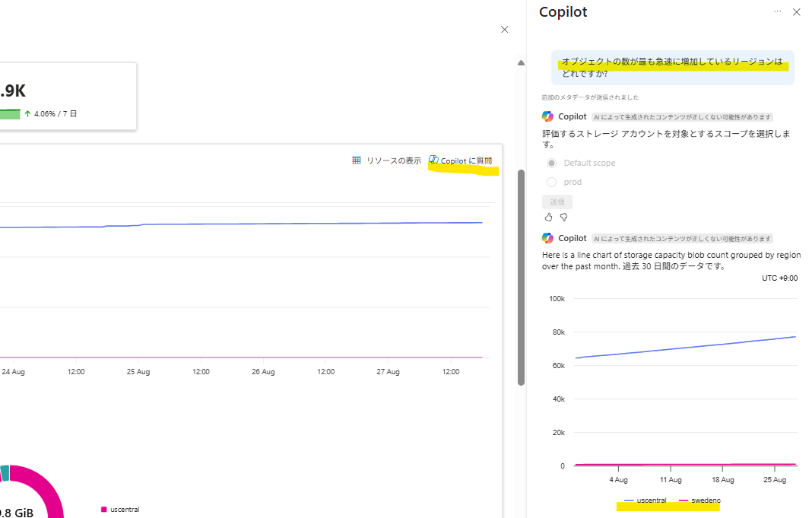812x518 pixels.
Task: Click the 送信 submit button
Action: click(x=557, y=202)
